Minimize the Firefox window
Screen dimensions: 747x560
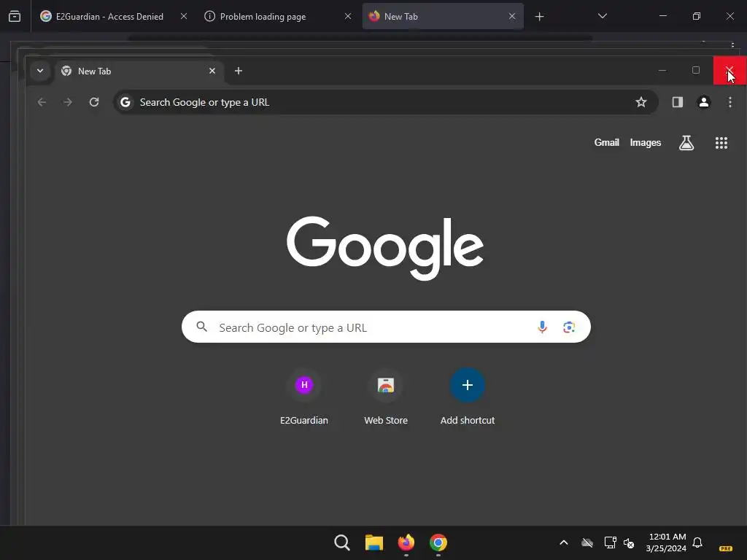(662, 16)
